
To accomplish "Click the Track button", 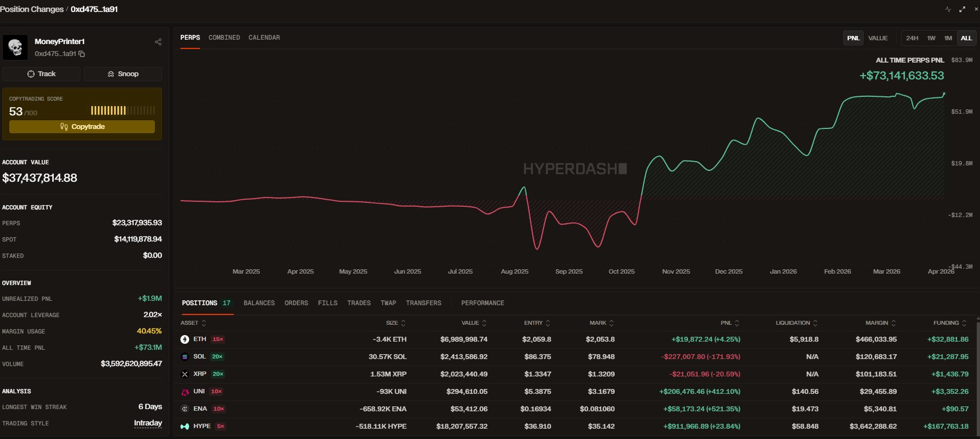I will 41,74.
